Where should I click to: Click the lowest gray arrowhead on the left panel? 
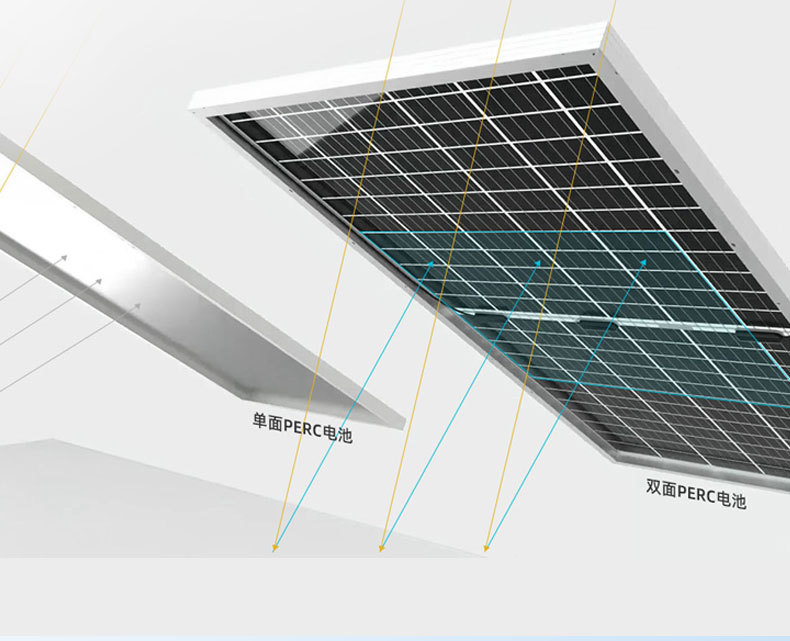tap(137, 305)
